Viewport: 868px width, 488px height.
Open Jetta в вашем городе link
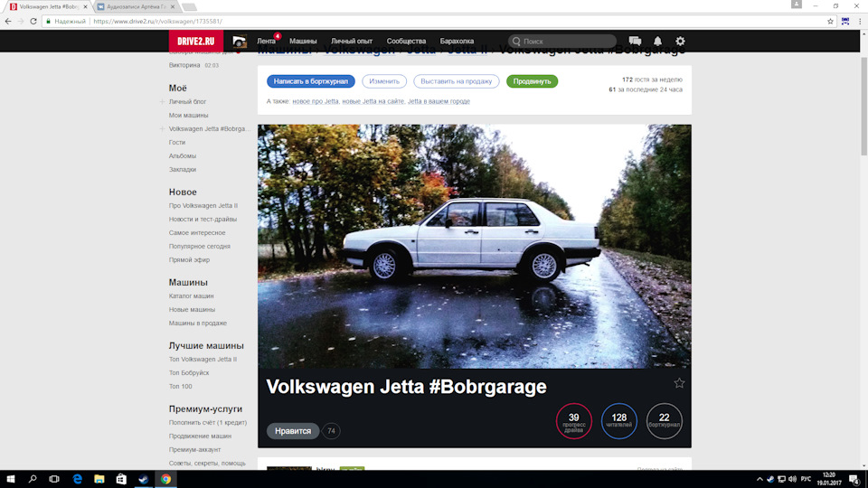(439, 101)
